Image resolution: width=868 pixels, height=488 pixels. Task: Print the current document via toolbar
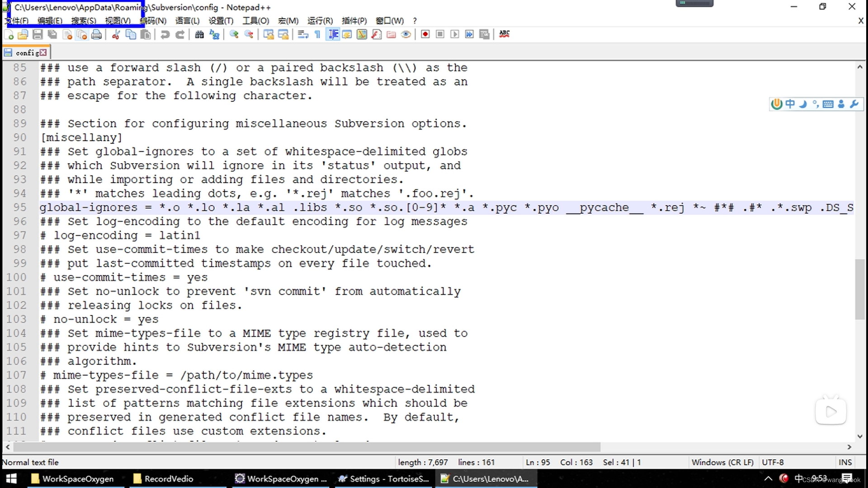[96, 34]
